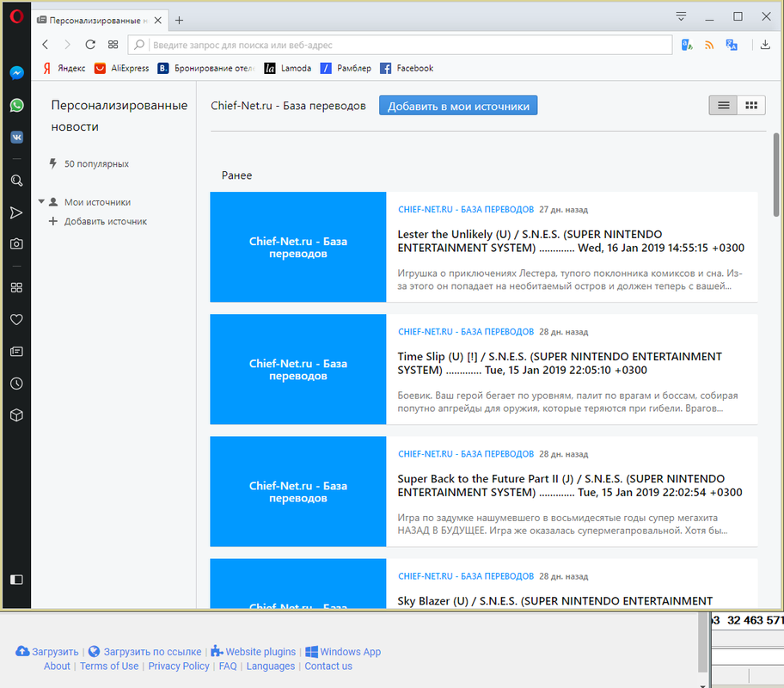The image size is (784, 688).
Task: Click thumbnail of Lester the Unlikely article
Action: pyautogui.click(x=298, y=247)
